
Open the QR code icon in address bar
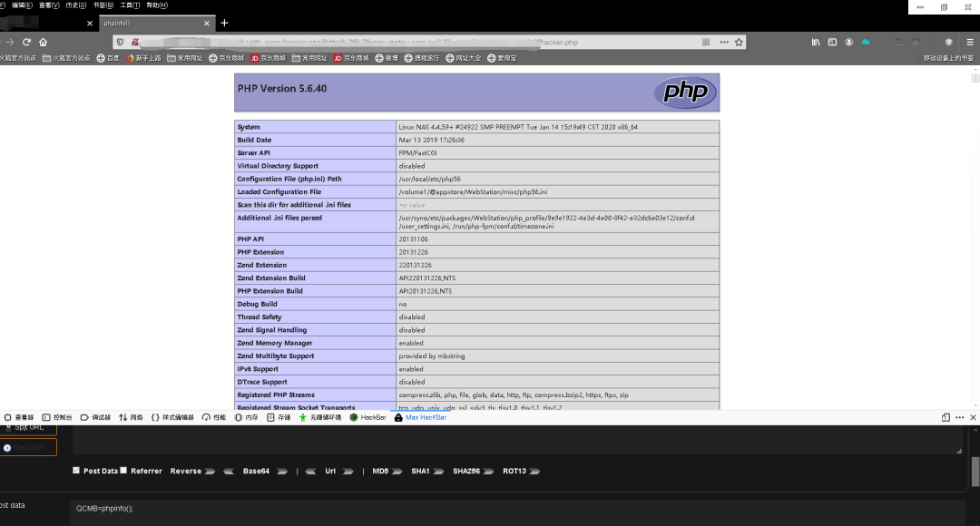(705, 42)
